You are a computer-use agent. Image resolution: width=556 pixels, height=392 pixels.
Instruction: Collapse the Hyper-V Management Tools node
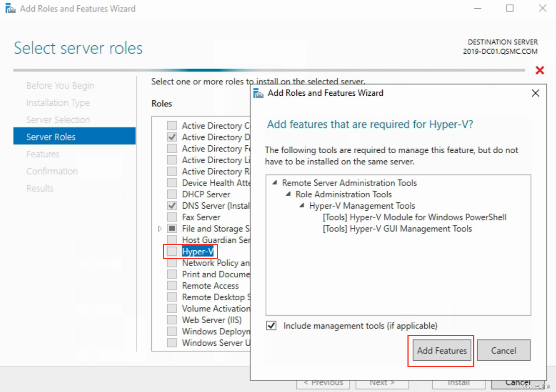(x=302, y=206)
